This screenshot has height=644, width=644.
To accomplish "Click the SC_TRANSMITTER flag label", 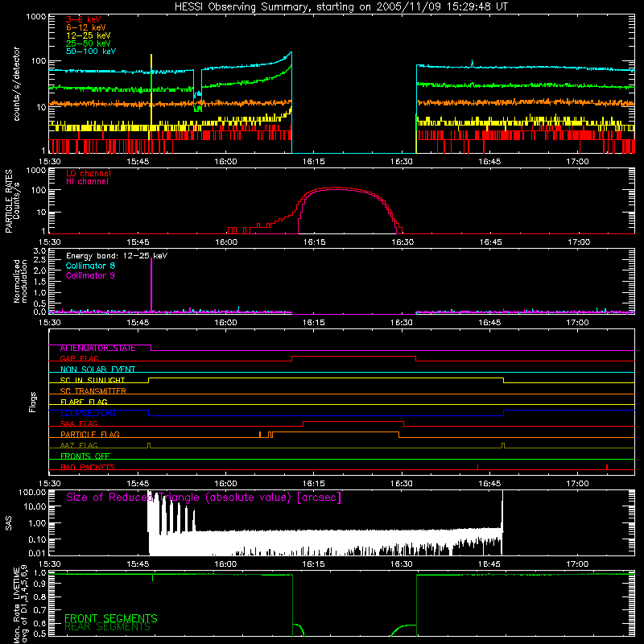I will [93, 391].
